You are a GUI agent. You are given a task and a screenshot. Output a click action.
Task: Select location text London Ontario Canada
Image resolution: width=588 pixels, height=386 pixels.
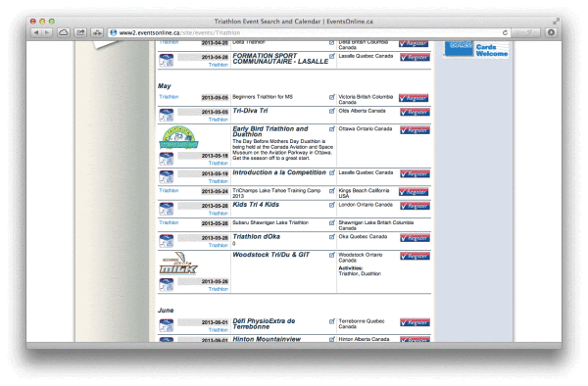click(366, 205)
